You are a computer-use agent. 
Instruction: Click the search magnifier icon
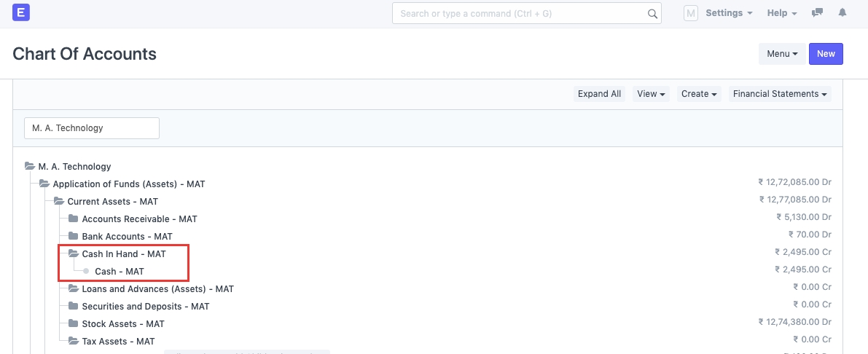click(x=652, y=14)
